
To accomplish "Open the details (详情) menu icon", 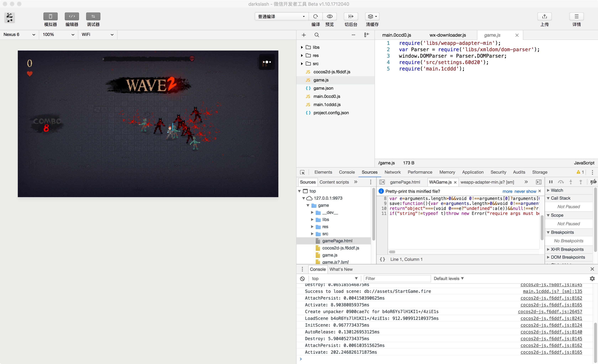I will [577, 17].
